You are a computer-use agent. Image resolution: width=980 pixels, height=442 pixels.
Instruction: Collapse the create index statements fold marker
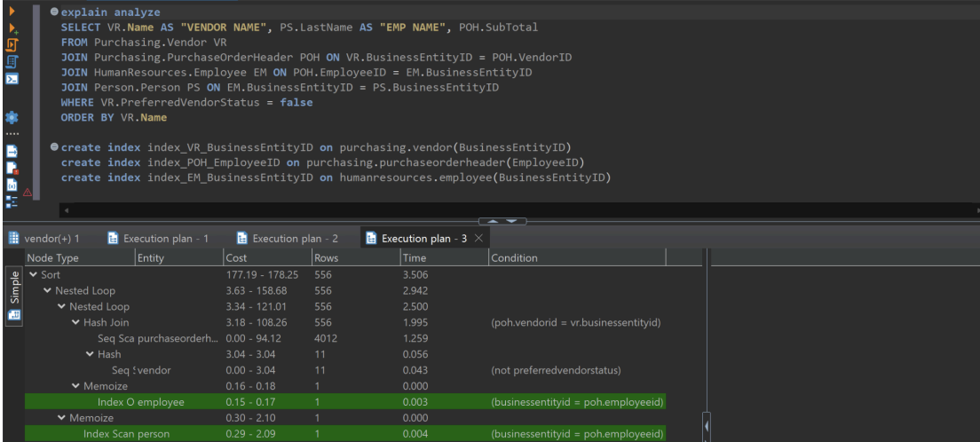[54, 147]
